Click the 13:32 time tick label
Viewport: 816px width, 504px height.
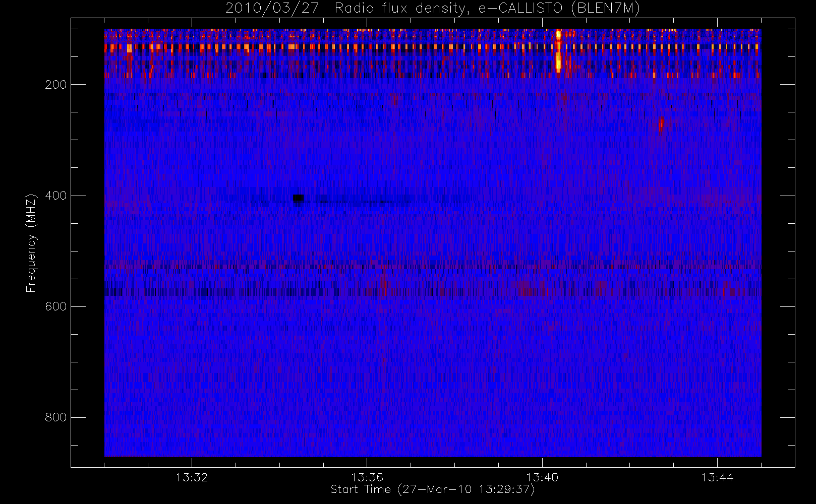(x=192, y=477)
